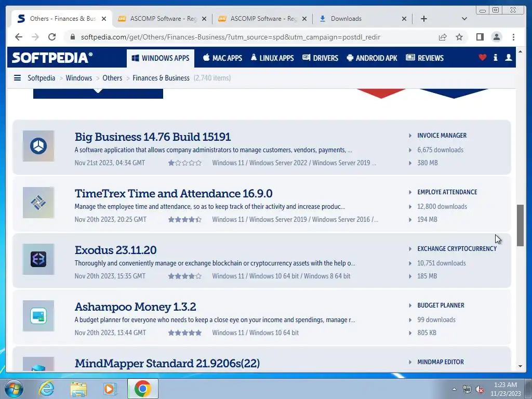Click the BUDGET PLANNER tag
The image size is (532, 399).
click(x=441, y=305)
